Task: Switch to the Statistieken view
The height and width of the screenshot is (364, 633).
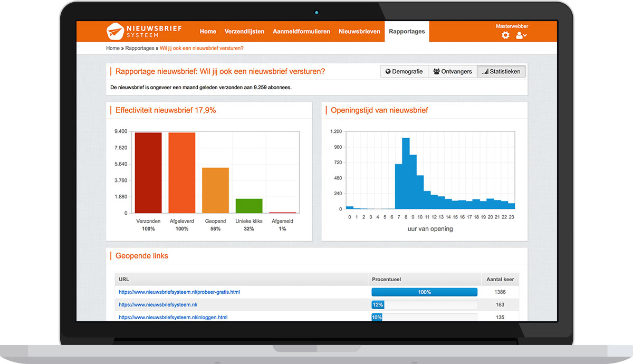Action: coord(502,72)
